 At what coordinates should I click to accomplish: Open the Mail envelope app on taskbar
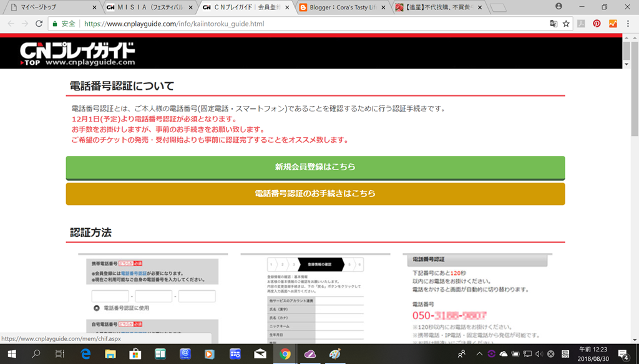[260, 354]
